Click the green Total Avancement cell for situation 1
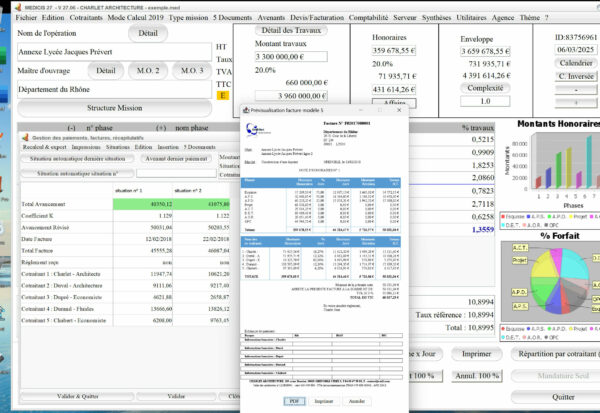The image size is (600, 413). (x=143, y=204)
